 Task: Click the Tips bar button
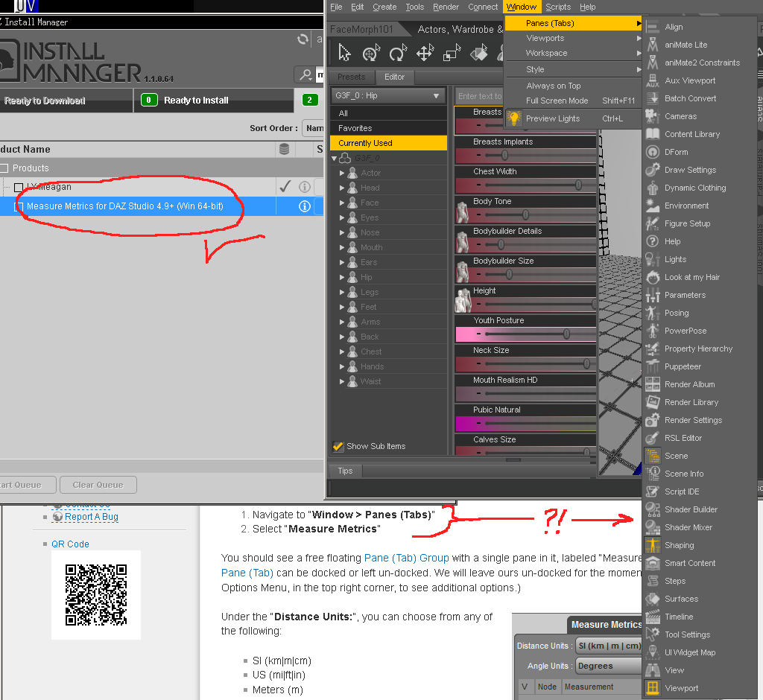click(345, 471)
